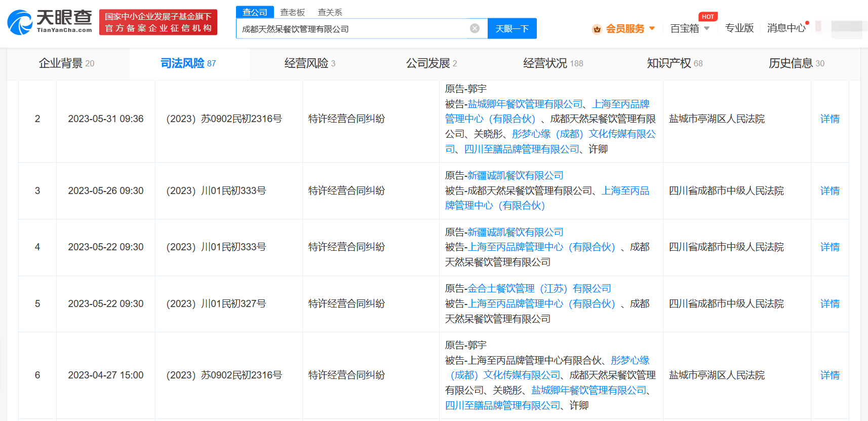The image size is (868, 421).
Task: Click the date 2023-04-27 15:00
Action: click(x=106, y=375)
